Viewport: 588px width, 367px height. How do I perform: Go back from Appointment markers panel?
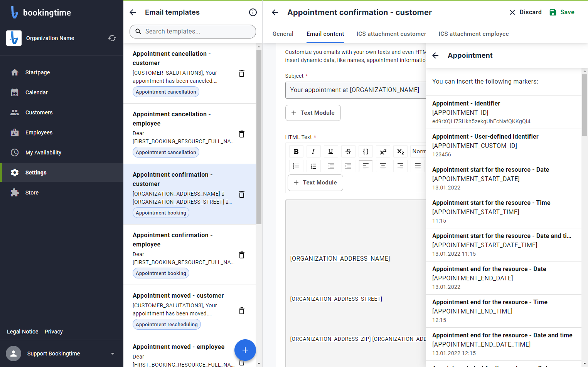[436, 55]
